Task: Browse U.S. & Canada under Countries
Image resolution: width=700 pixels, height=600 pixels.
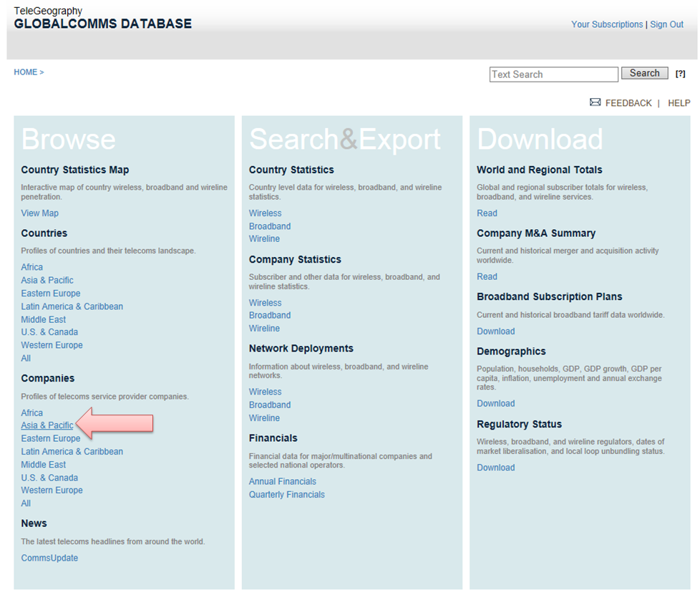Action: (49, 332)
